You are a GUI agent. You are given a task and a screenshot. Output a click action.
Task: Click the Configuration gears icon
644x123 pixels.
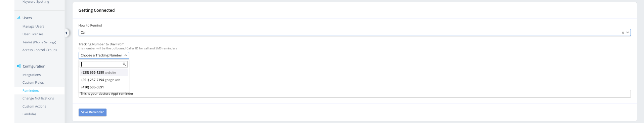tap(19, 66)
